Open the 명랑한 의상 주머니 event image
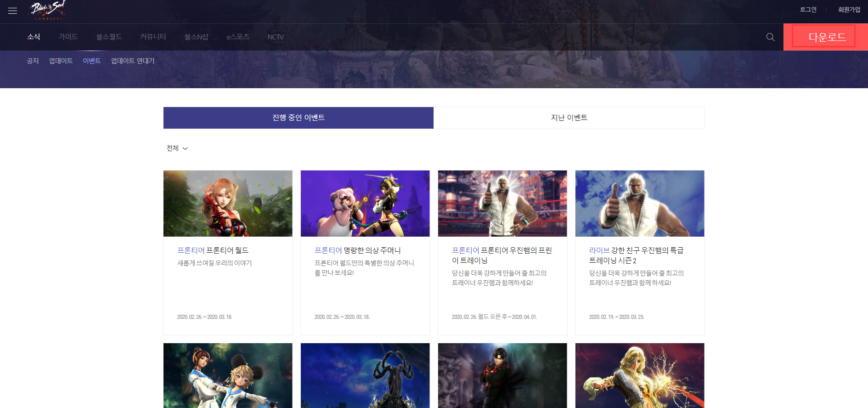 coord(365,204)
